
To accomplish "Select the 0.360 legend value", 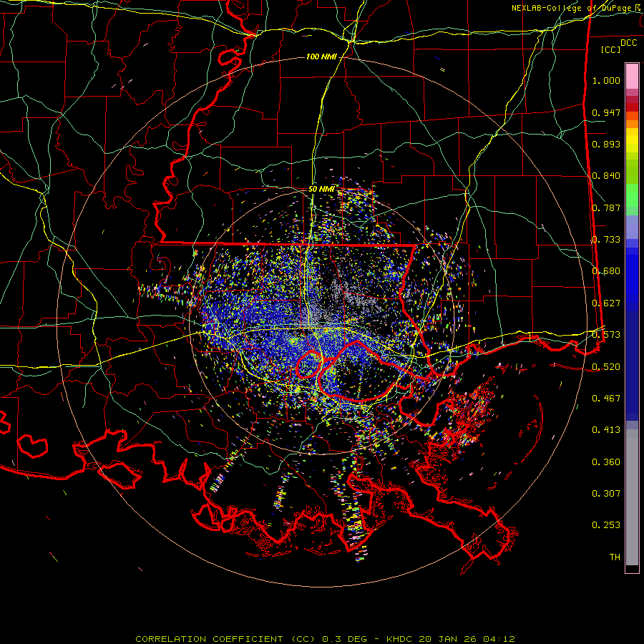I will tap(606, 462).
